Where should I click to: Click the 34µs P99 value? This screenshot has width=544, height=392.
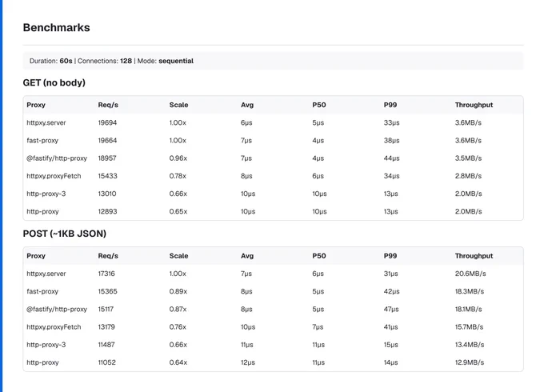coord(392,176)
